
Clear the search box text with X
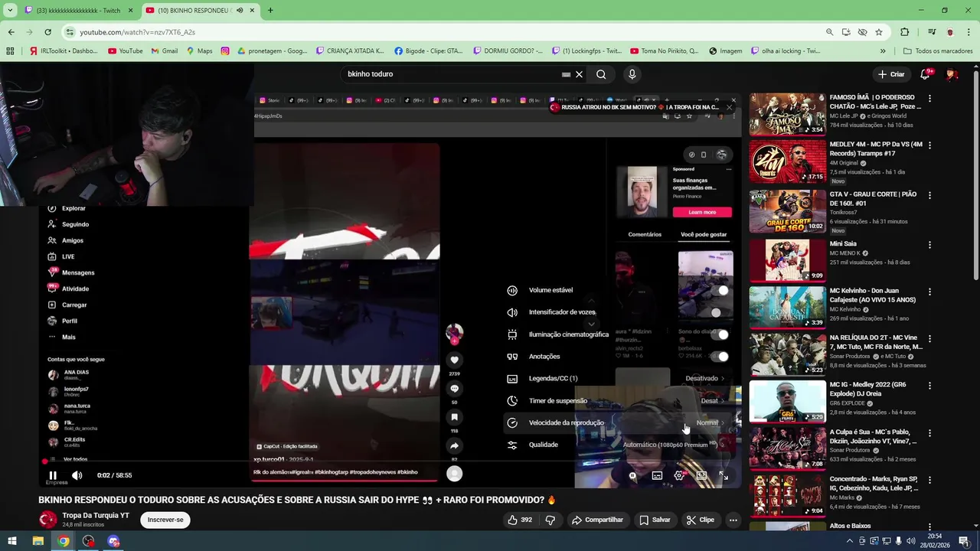tap(580, 74)
